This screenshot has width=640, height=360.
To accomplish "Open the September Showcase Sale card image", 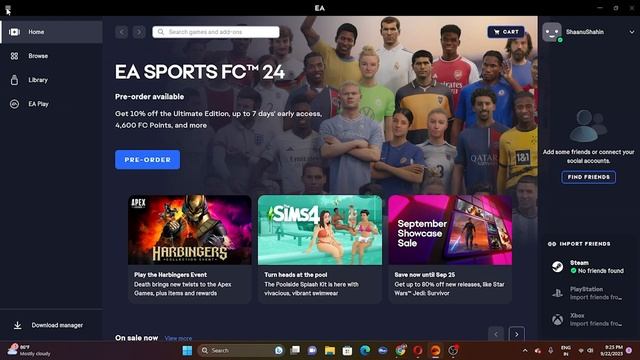I will [x=450, y=230].
